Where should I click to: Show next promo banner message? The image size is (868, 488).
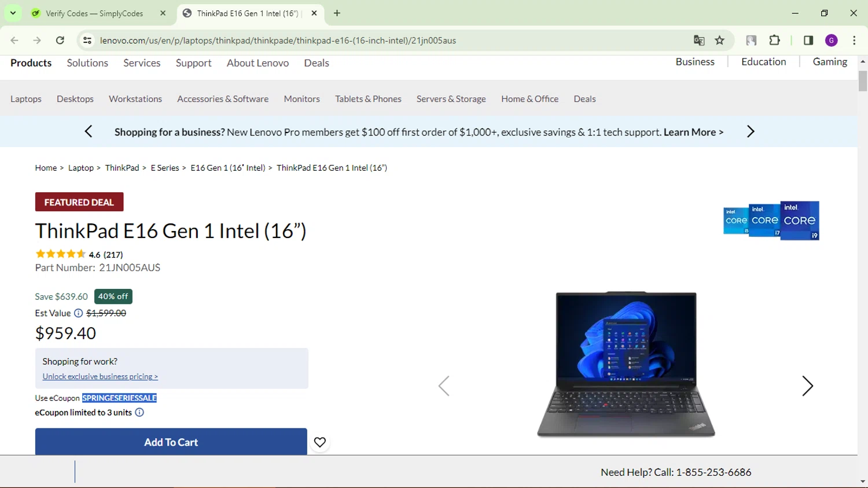coord(751,131)
